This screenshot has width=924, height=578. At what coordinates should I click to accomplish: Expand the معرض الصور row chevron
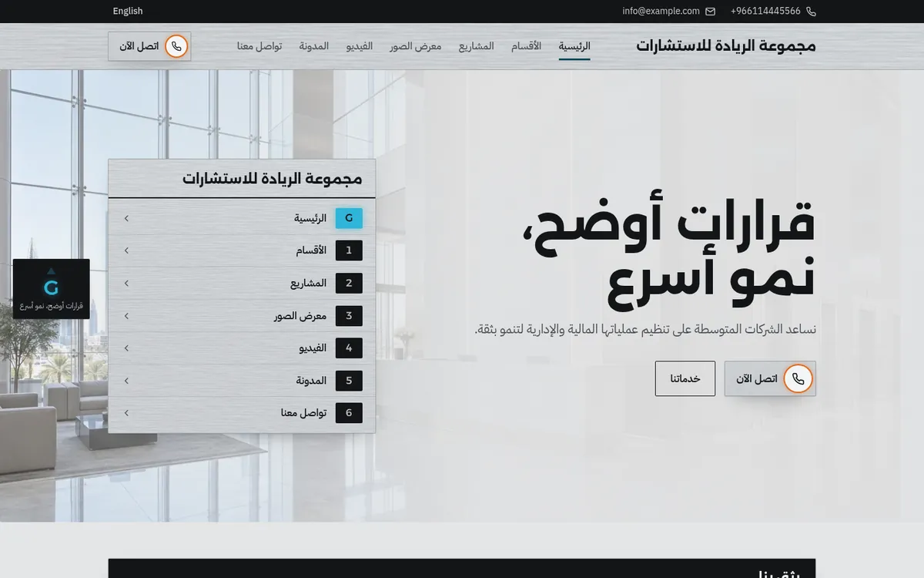pos(126,316)
